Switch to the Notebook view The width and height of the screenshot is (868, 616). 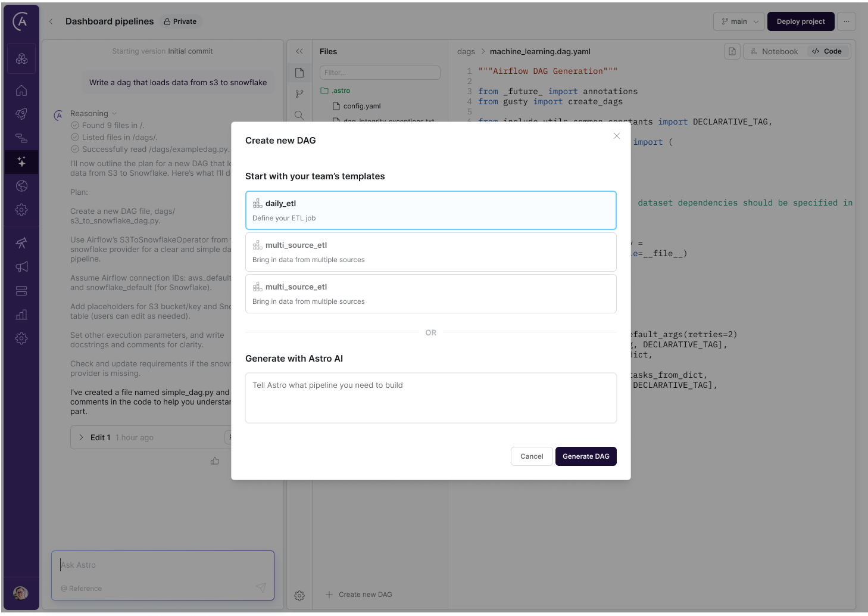tap(775, 51)
